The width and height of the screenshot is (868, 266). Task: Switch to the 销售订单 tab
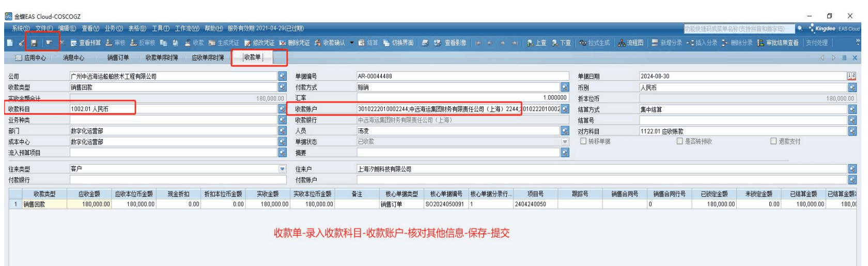[118, 58]
